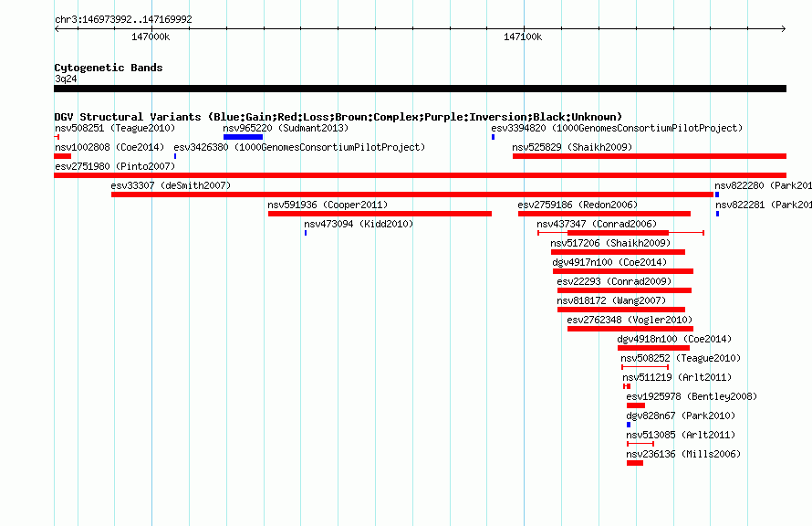Click the red nsv517206 loss bar
Screen dimensions: 812x526
[x=618, y=252]
